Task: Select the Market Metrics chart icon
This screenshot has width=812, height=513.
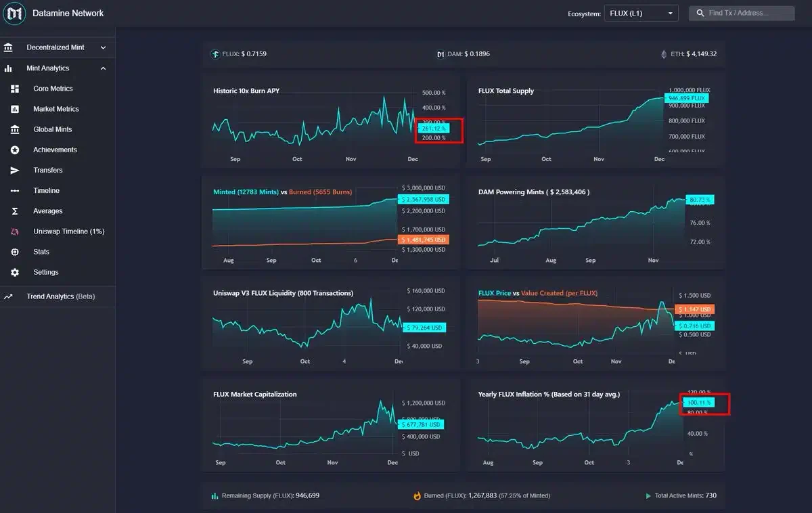Action: [15, 109]
